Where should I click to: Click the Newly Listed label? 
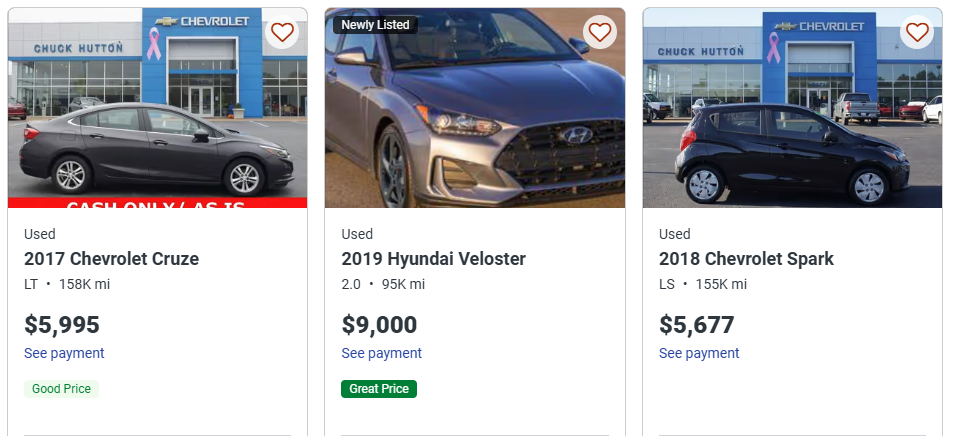click(375, 25)
